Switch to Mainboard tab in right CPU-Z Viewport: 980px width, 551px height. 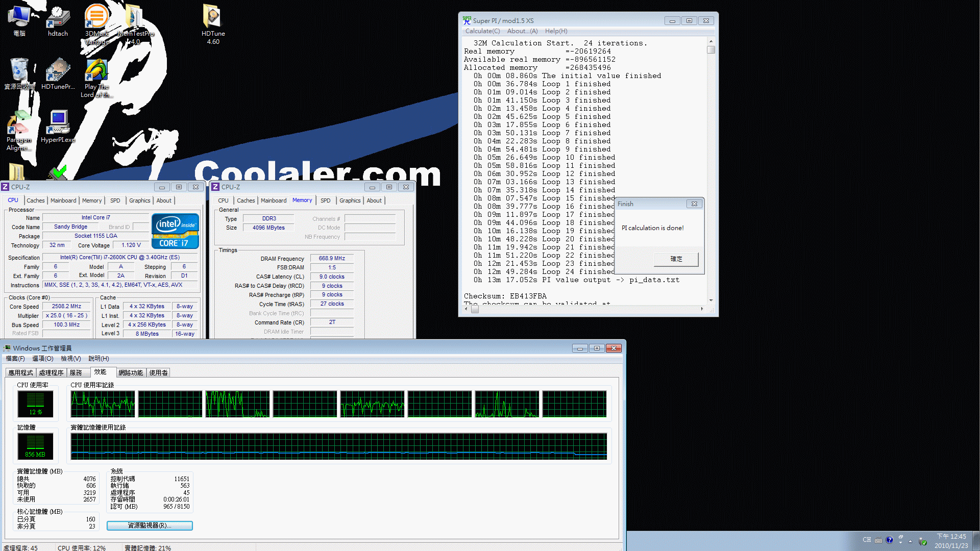[274, 201]
